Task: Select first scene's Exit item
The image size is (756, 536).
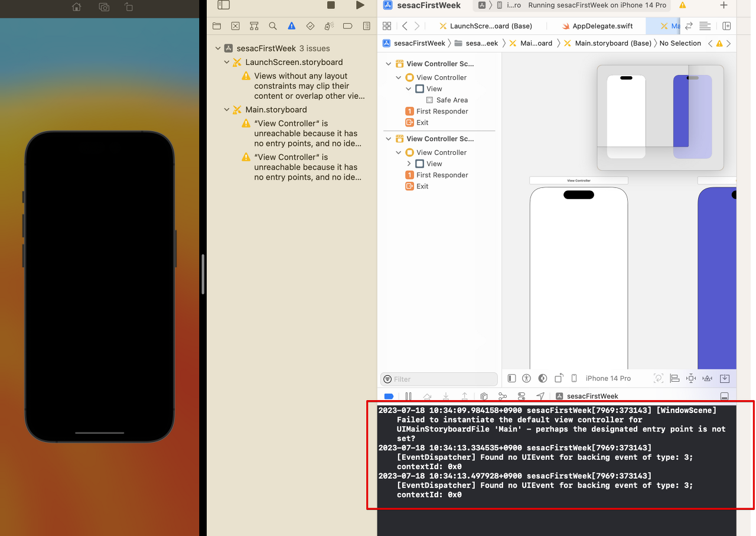Action: coord(417,122)
